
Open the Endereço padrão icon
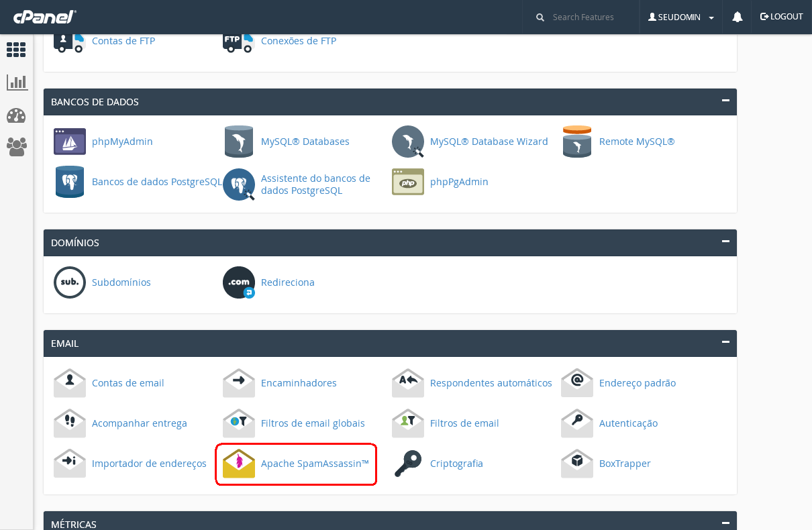coord(577,383)
